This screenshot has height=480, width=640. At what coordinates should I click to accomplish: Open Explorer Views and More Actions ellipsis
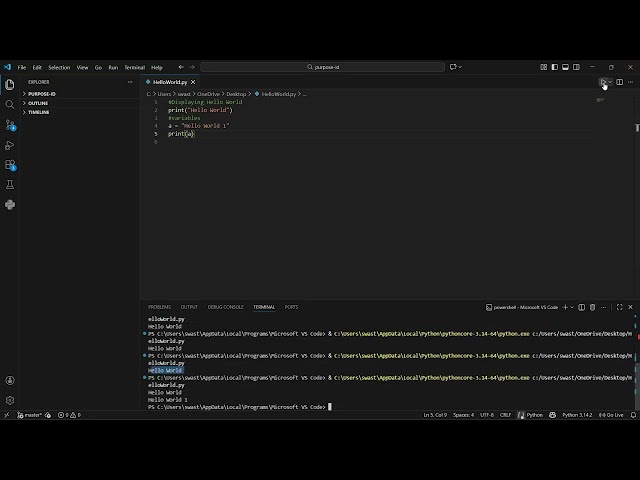click(130, 82)
